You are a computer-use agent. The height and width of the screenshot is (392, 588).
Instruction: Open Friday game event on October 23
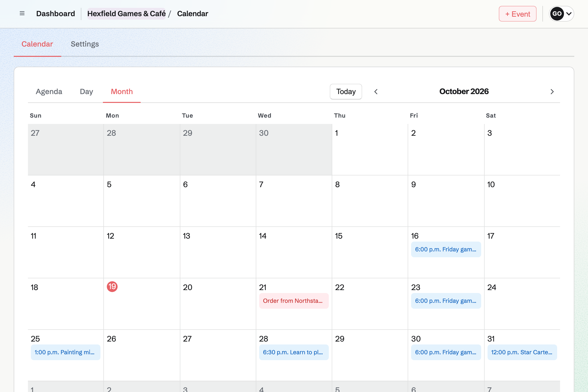(x=446, y=301)
